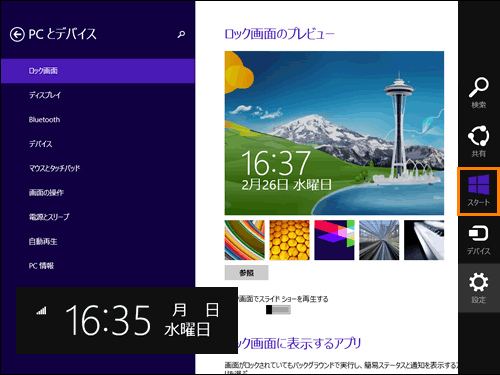Choose the honeycomb lock screen thumbnail
The image size is (500, 375).
pos(289,240)
